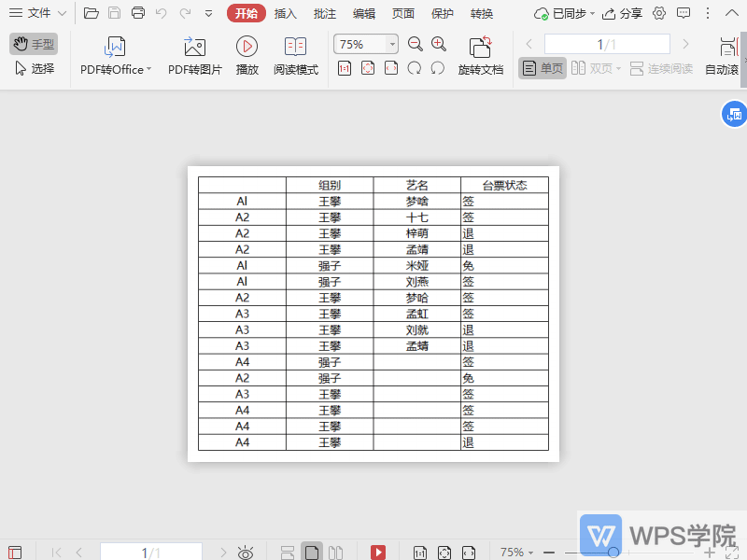Click the ribbon page number field
Image resolution: width=747 pixels, height=560 pixels.
(607, 44)
